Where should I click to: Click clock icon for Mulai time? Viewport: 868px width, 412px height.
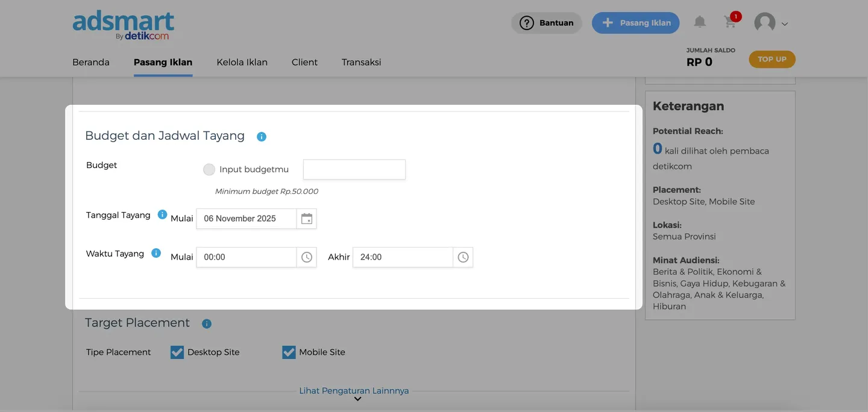click(x=307, y=257)
